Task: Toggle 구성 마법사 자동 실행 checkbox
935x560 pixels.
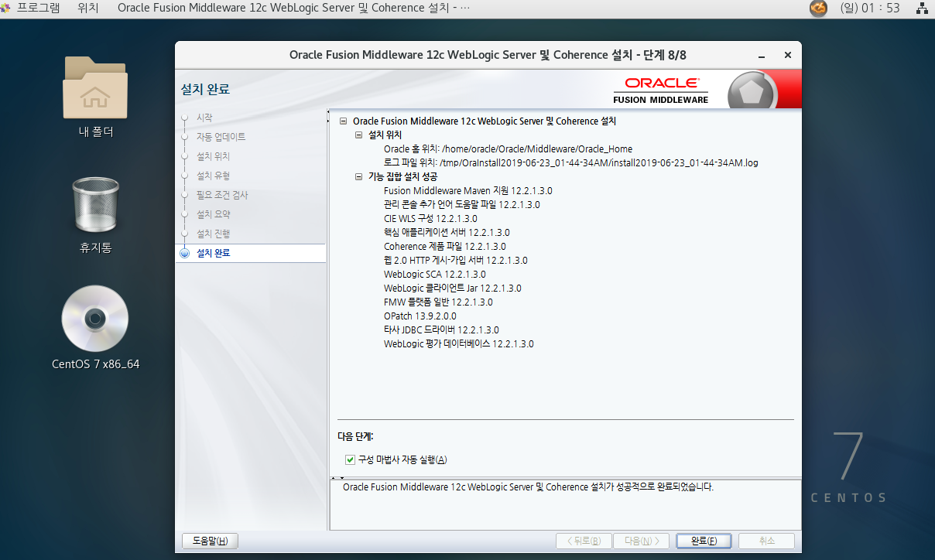Action: point(351,459)
